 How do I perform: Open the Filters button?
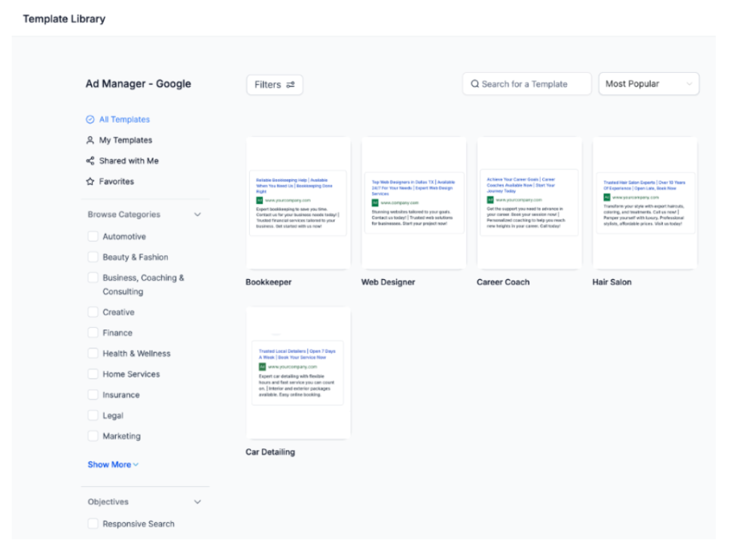[x=274, y=85]
